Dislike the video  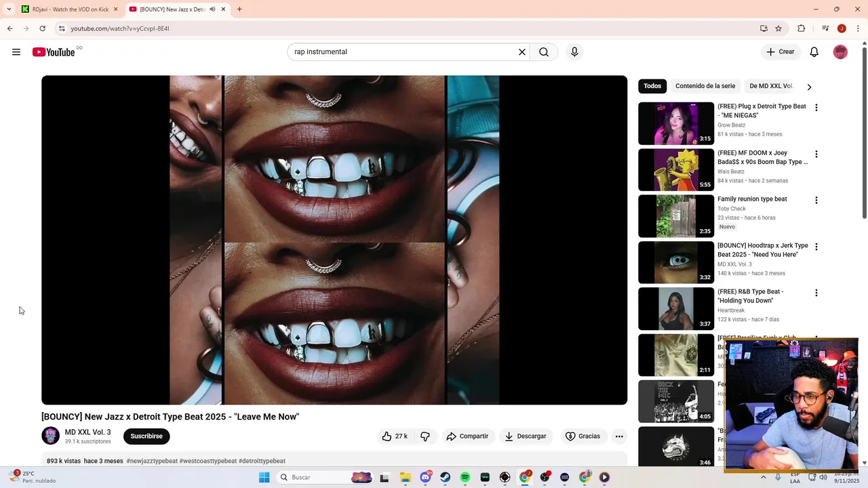click(425, 436)
